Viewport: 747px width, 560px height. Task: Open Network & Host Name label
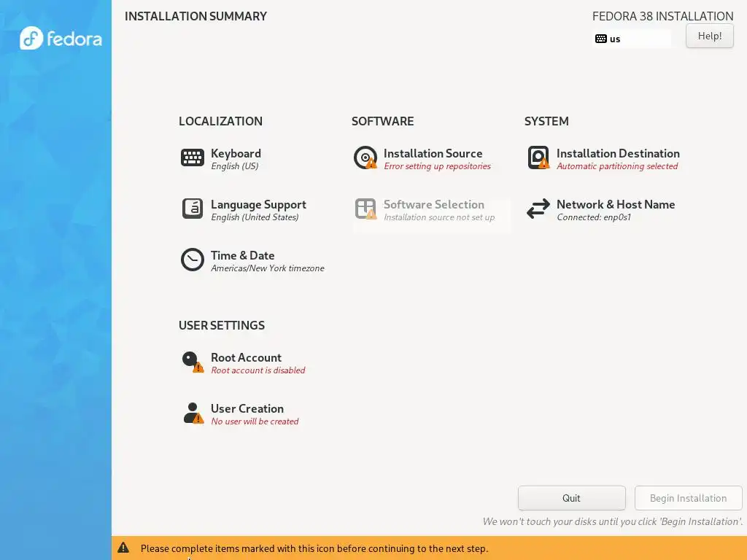click(616, 204)
